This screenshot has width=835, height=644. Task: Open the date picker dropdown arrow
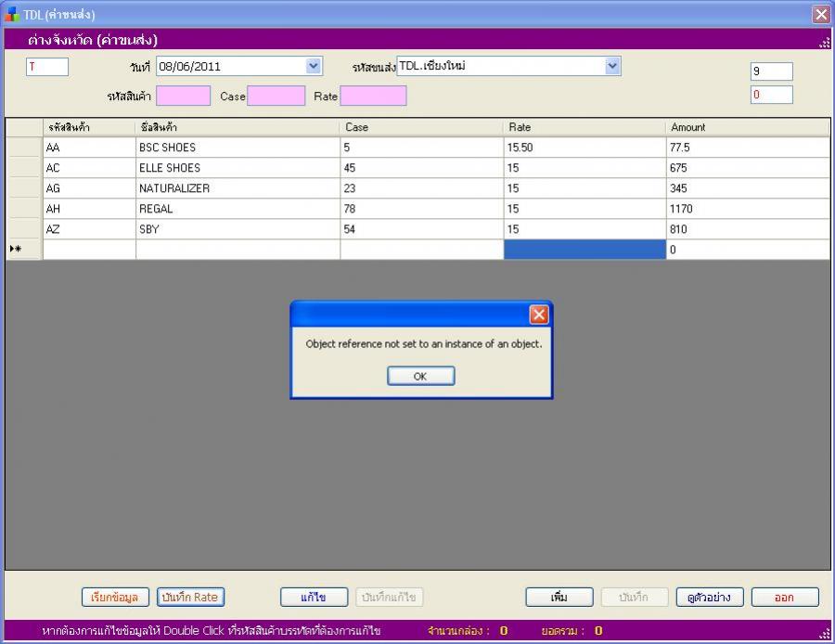click(x=314, y=66)
